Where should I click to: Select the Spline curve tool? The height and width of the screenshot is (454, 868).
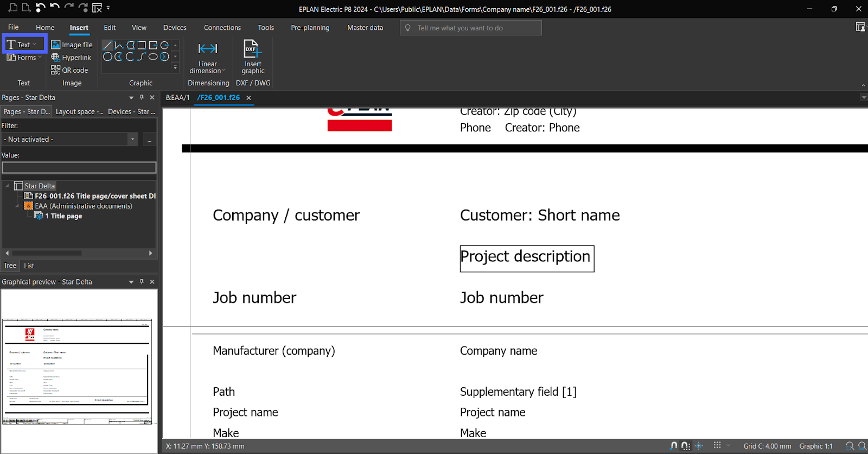(x=141, y=56)
